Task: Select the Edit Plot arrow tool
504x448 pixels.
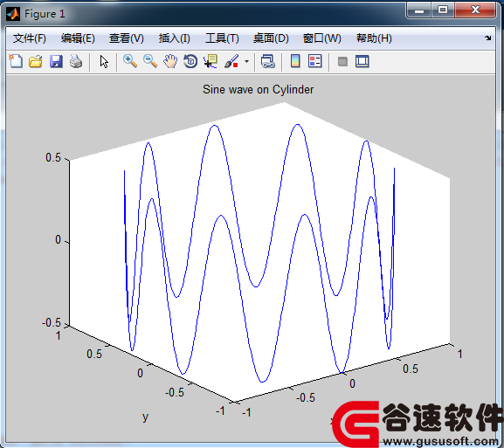Action: pyautogui.click(x=104, y=61)
